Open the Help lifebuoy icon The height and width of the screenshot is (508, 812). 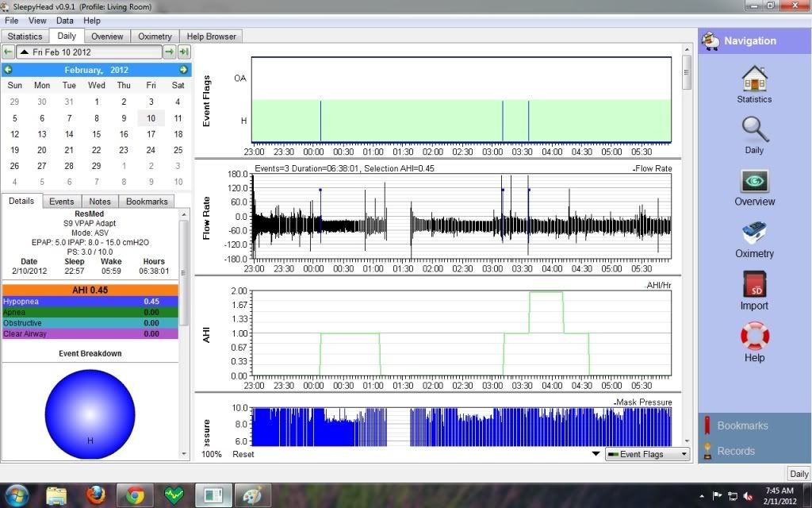pos(755,336)
